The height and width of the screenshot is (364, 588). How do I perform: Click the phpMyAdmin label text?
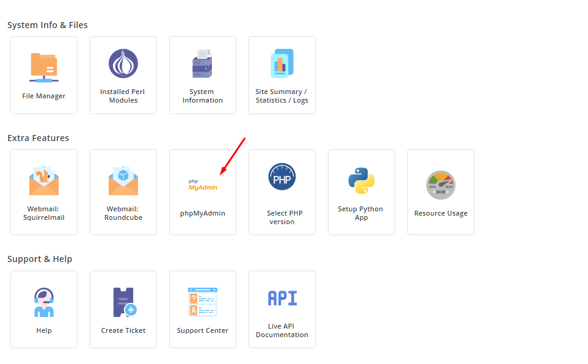click(202, 214)
